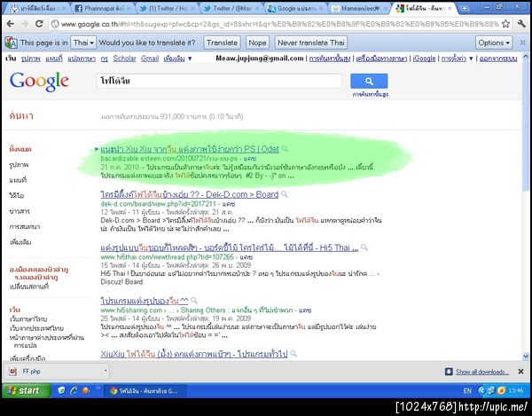Open the Windows start menu
The height and width of the screenshot is (416, 532).
26,391
